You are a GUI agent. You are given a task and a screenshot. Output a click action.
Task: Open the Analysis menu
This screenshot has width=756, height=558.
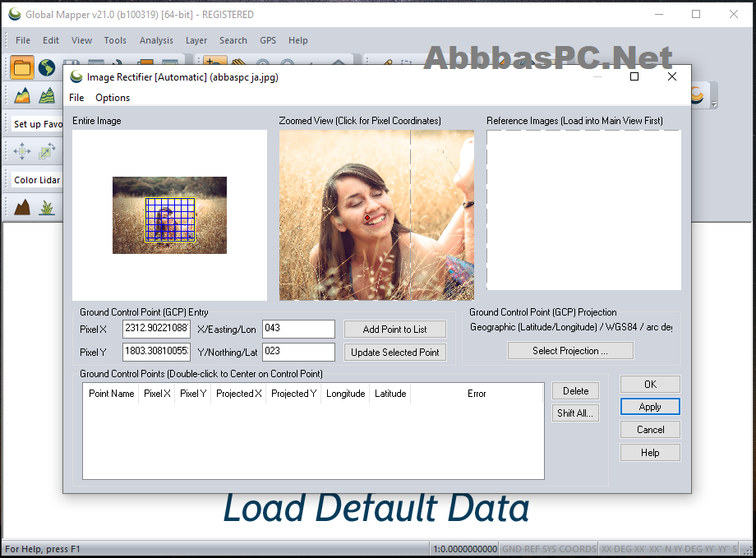pyautogui.click(x=156, y=40)
